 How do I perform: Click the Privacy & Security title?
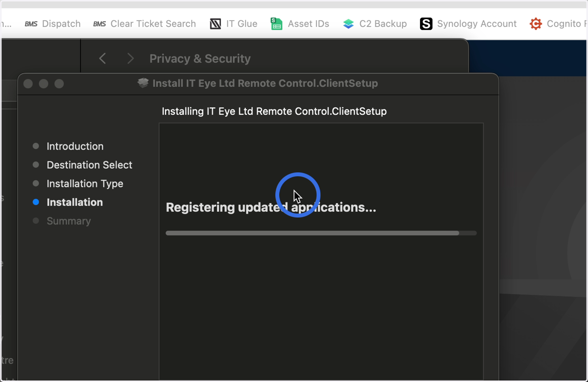click(x=200, y=59)
